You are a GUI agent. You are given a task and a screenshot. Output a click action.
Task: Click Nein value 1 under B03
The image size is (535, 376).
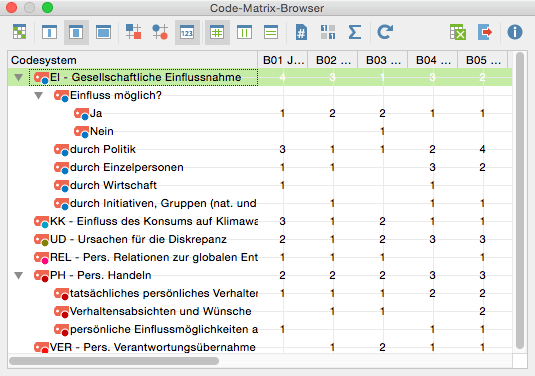(382, 131)
